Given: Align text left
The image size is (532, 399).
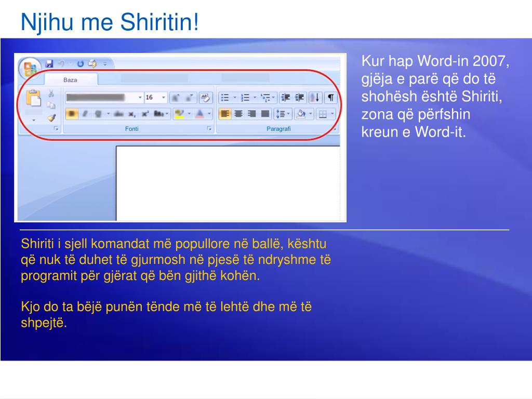Looking at the screenshot, I should click(x=224, y=114).
